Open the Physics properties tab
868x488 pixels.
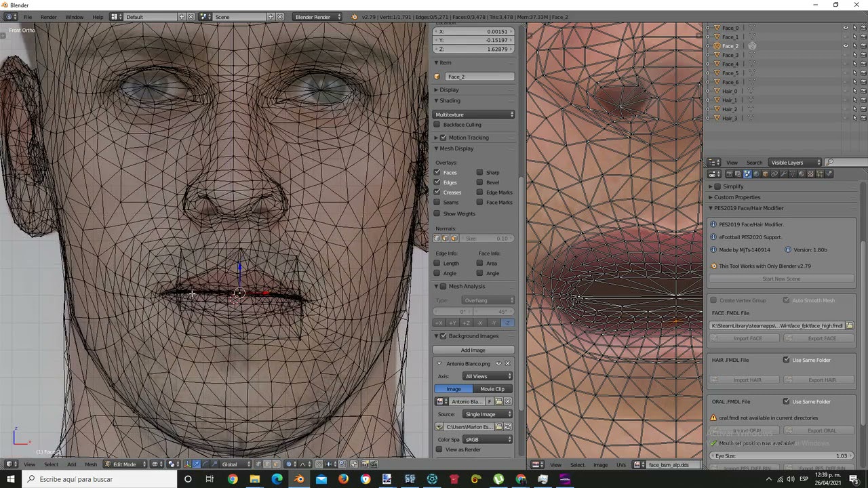(828, 174)
